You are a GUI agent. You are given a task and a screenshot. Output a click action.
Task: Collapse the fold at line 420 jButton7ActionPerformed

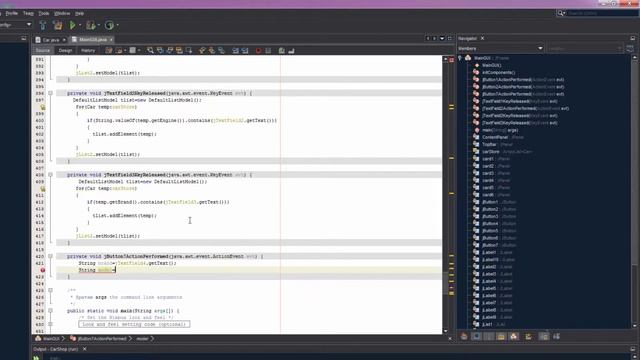pos(51,256)
